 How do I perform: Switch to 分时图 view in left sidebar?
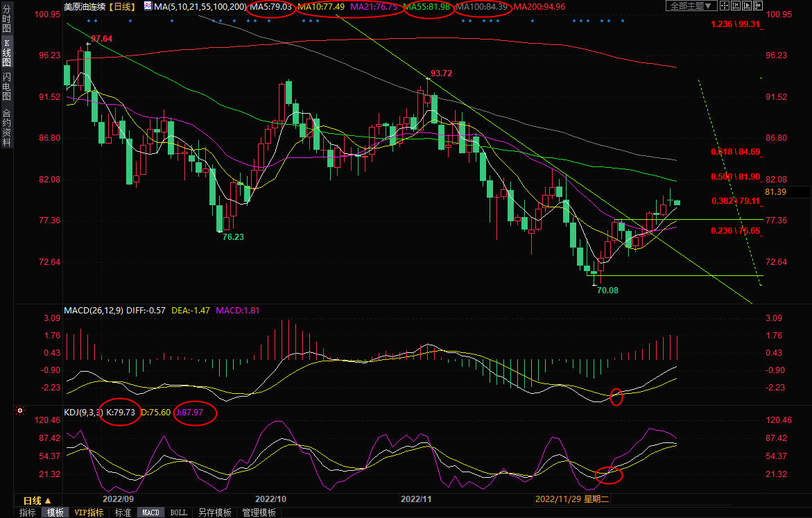(6, 21)
